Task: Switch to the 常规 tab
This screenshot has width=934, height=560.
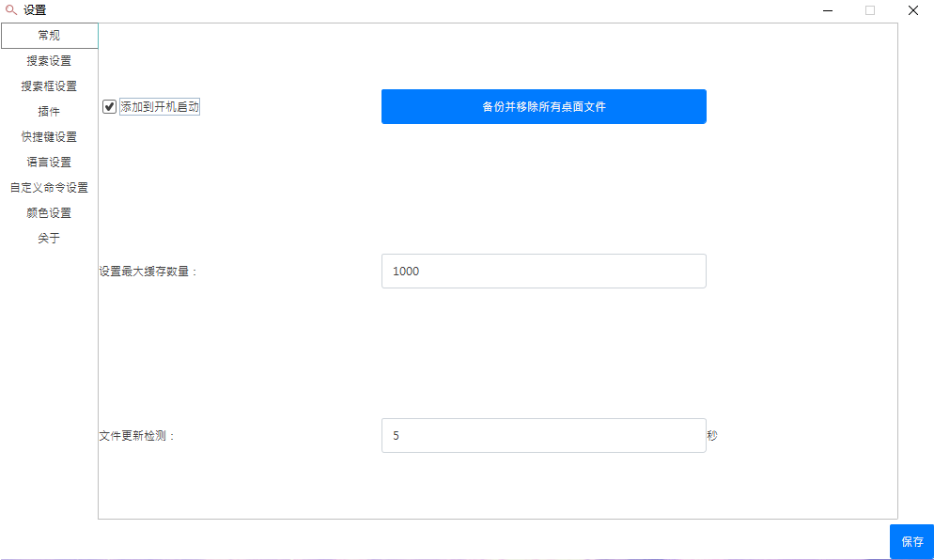Action: pos(49,36)
